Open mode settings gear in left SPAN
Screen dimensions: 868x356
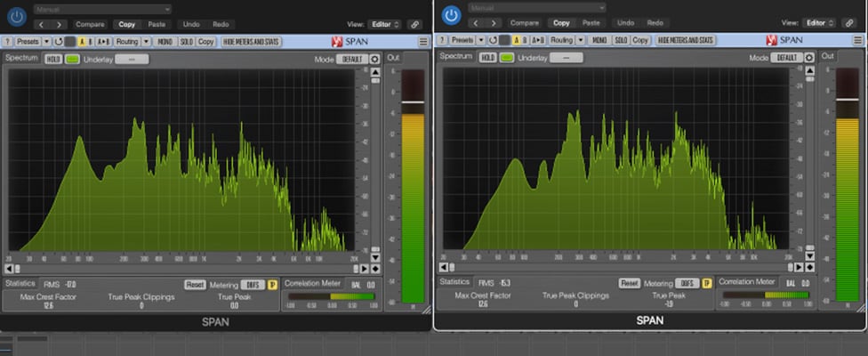[374, 60]
